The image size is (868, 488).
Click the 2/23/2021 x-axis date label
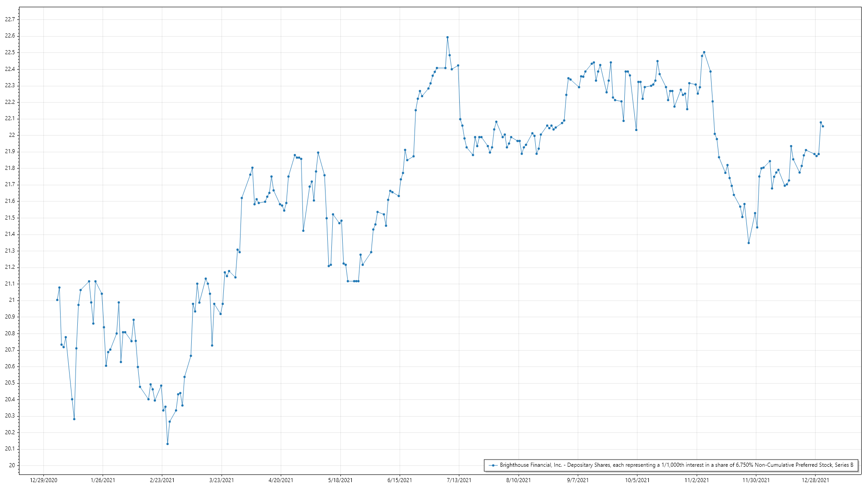pyautogui.click(x=162, y=480)
